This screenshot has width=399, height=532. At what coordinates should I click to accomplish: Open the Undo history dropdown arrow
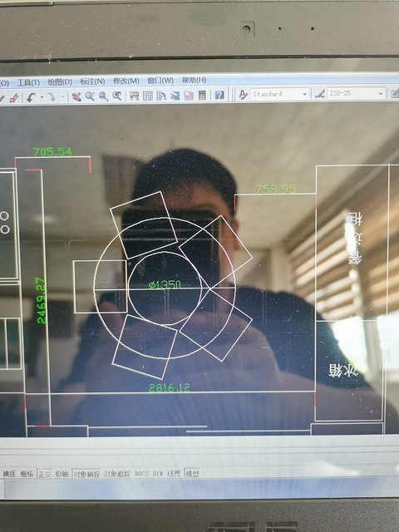[x=42, y=97]
